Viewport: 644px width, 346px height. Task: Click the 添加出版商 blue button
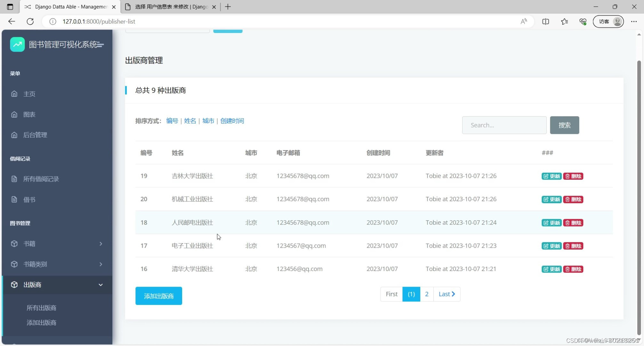[158, 296]
